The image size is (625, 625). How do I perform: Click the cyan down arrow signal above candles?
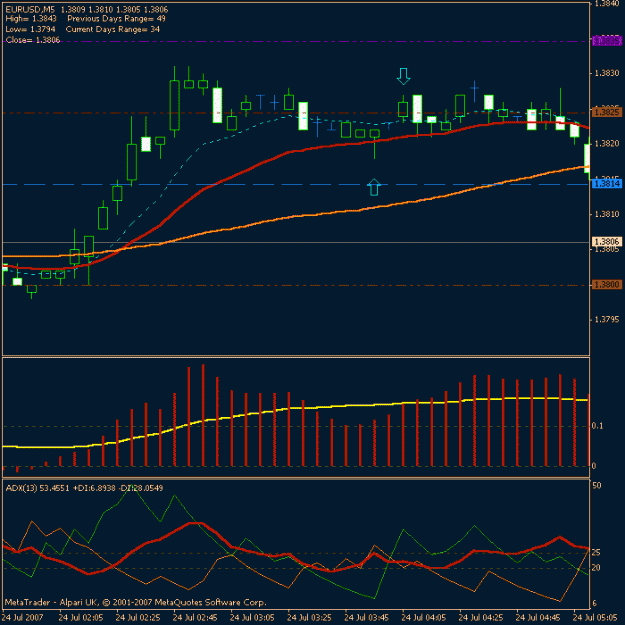click(403, 76)
